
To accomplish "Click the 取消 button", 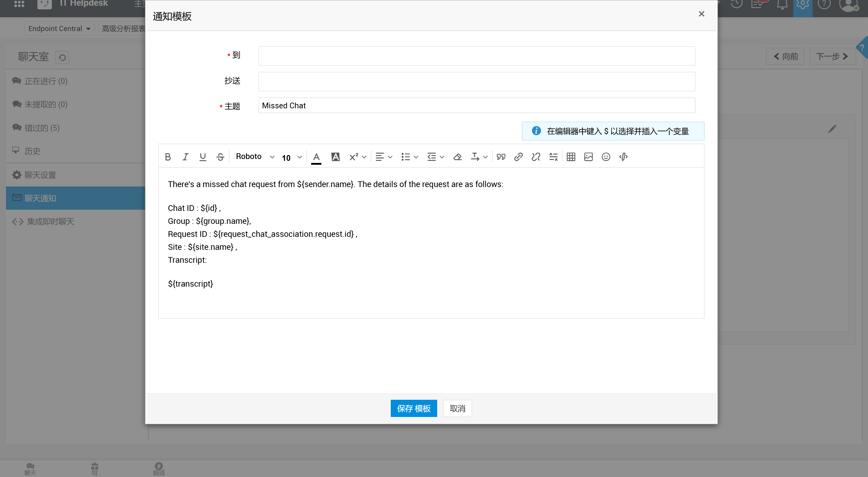I will tap(457, 408).
